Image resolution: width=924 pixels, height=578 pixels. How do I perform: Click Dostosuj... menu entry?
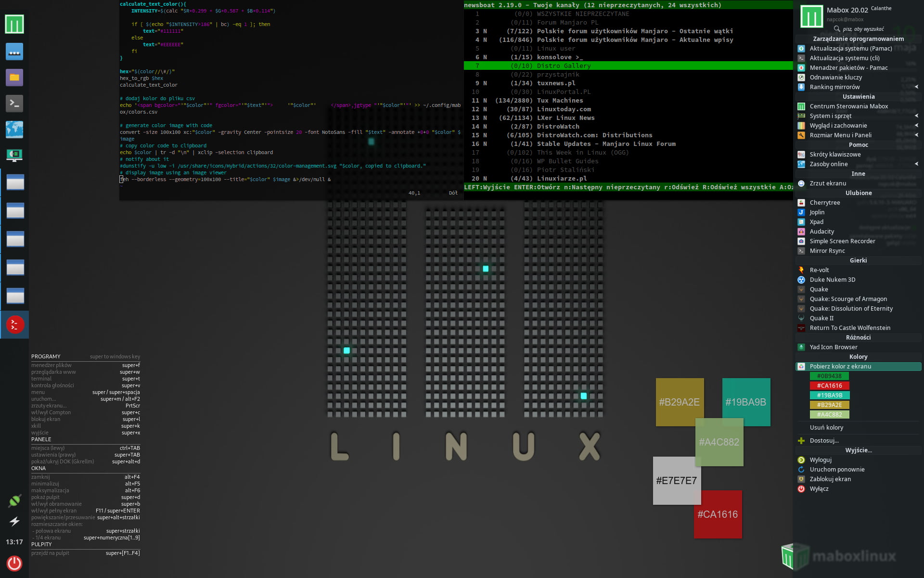[x=824, y=441]
